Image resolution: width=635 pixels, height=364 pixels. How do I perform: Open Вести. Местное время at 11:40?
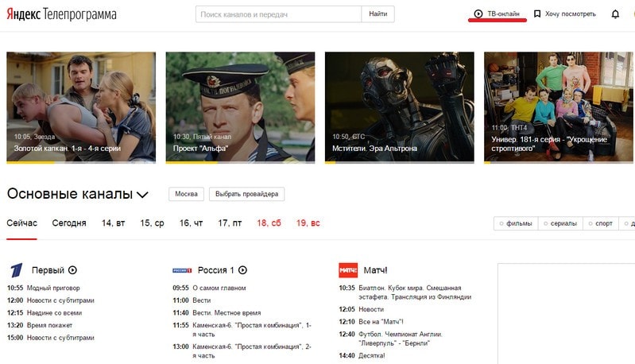pyautogui.click(x=227, y=313)
